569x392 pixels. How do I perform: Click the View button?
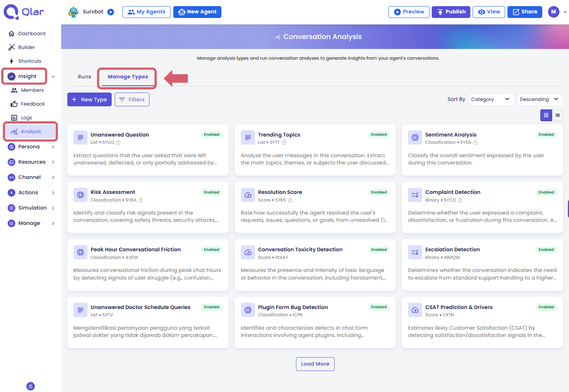click(x=489, y=12)
